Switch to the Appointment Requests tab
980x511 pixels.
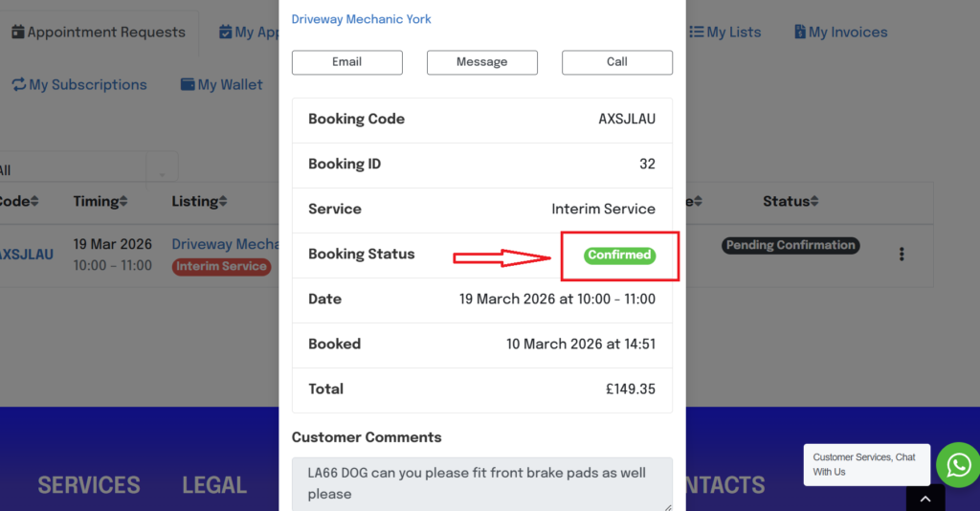(98, 33)
